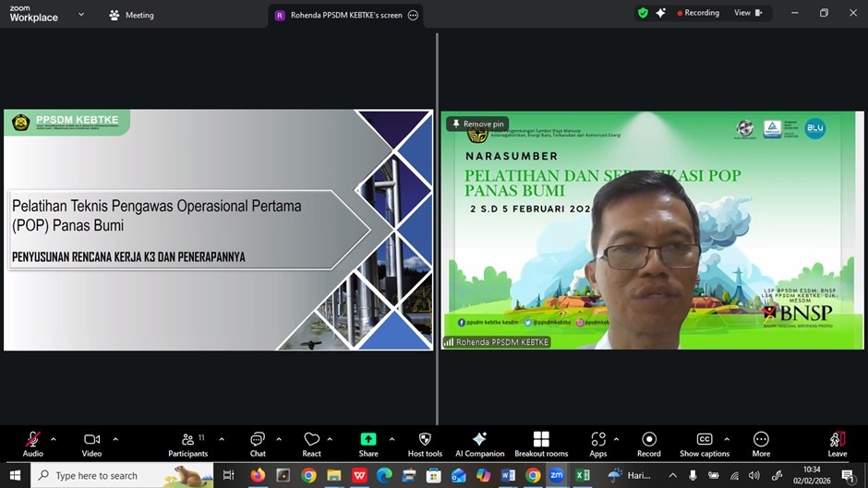Open the View layout menu
868x488 pixels.
(748, 13)
